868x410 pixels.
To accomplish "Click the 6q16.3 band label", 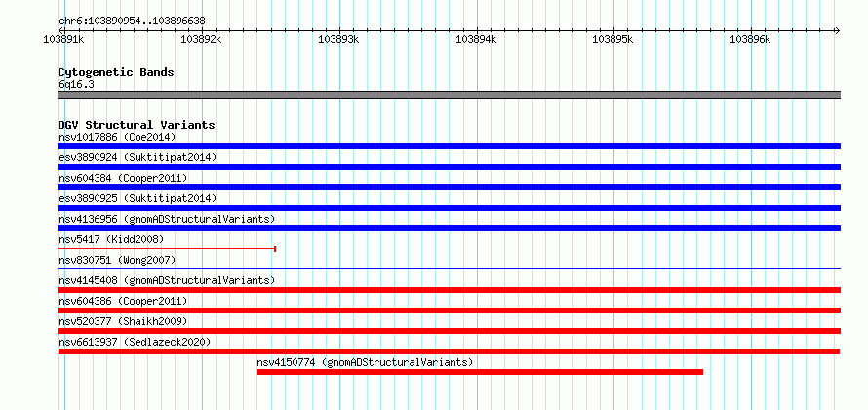I will tap(76, 85).
